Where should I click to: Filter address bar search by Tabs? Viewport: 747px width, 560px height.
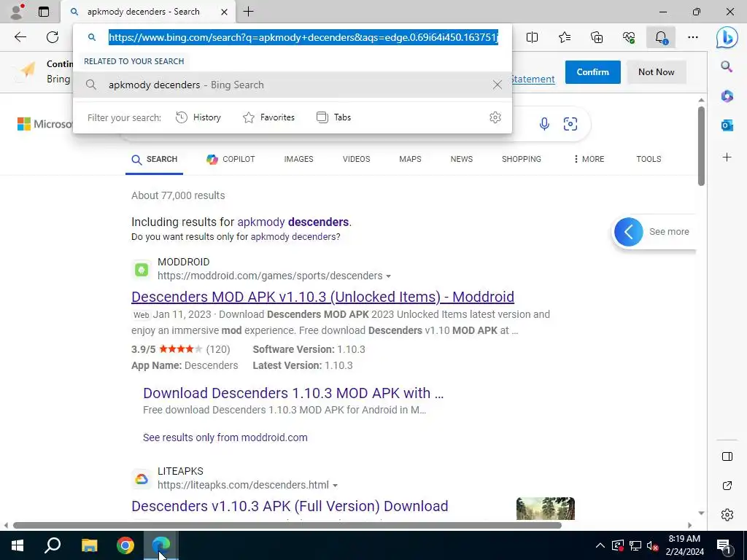point(333,117)
